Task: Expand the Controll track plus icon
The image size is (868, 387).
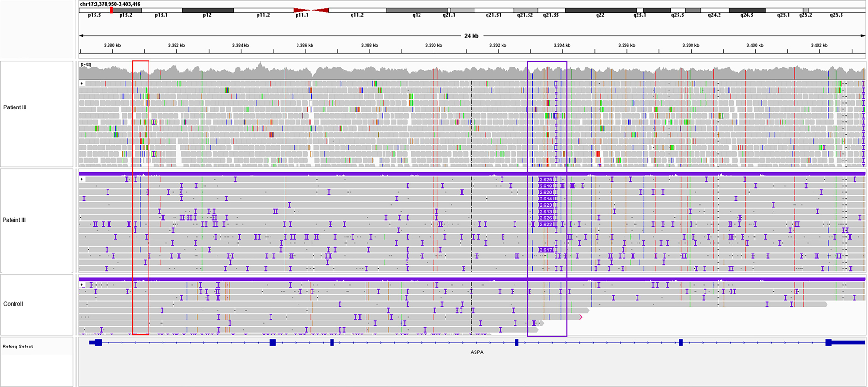Action: pos(82,285)
